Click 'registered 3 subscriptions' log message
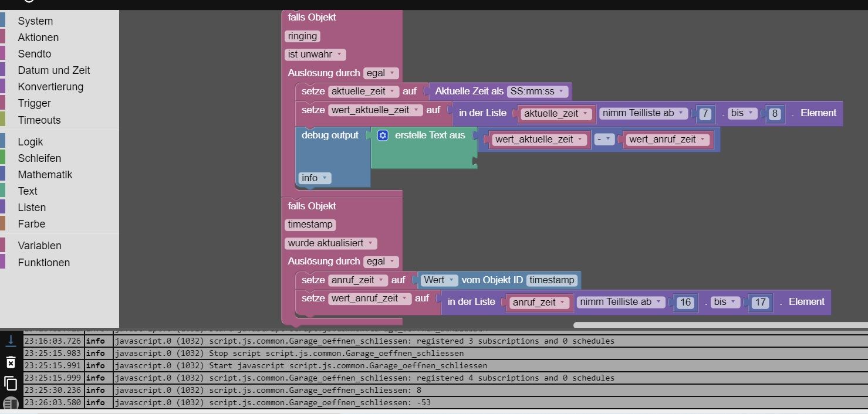This screenshot has width=868, height=414. pos(364,341)
